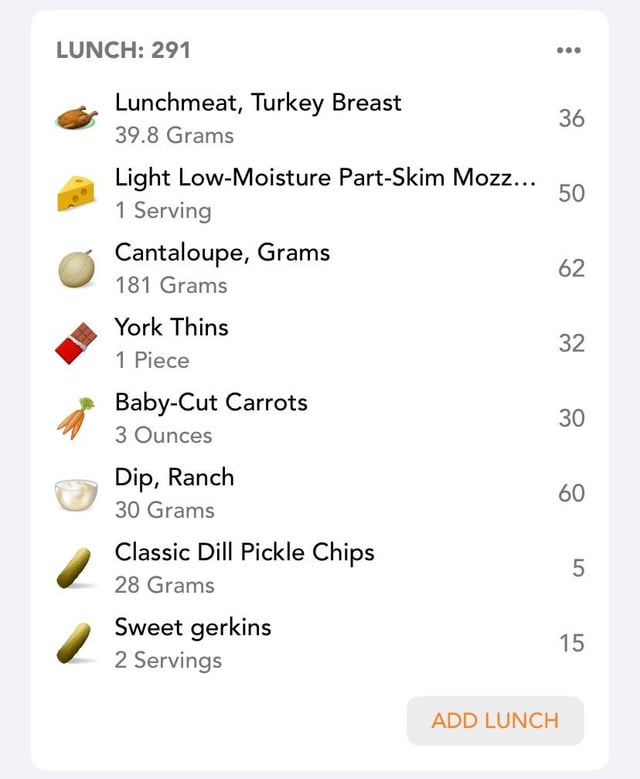The height and width of the screenshot is (779, 640).
Task: Select the Light Low-Moisture Part-Skim Mozz entry
Action: click(325, 178)
